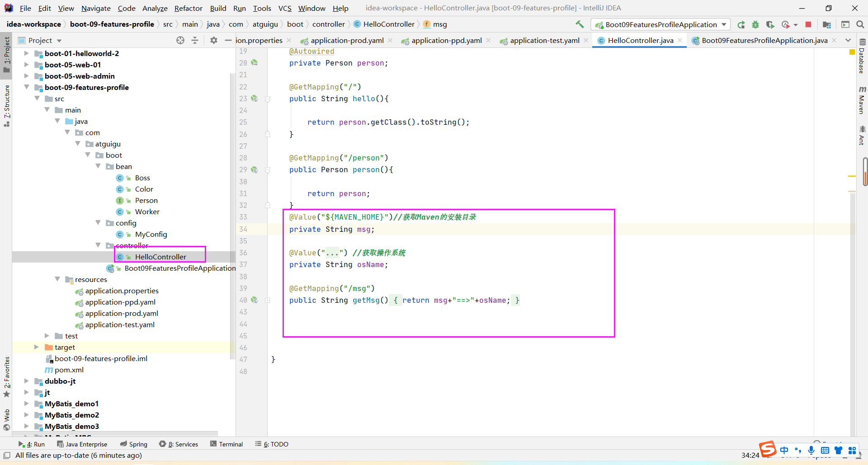Open Search Everywhere magnifier icon
Screen dimensions: 868x465
pos(860,25)
